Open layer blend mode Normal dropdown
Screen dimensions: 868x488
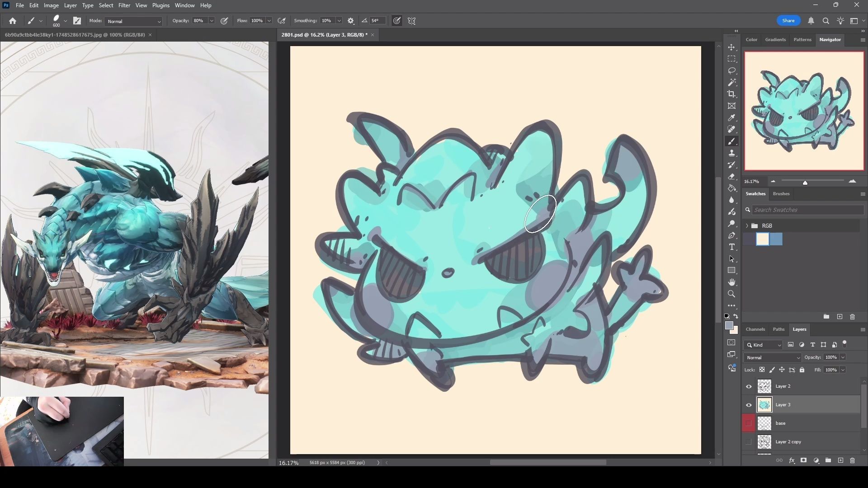pos(772,357)
